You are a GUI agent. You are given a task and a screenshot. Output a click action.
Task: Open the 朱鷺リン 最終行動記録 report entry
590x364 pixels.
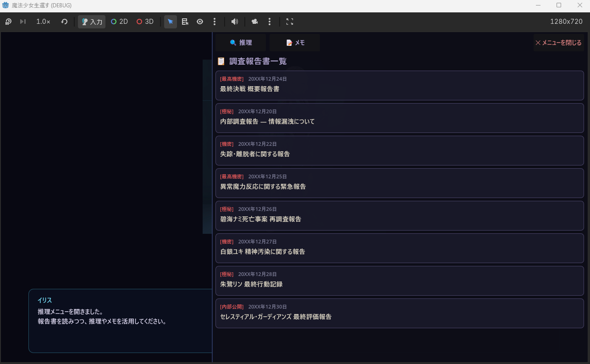pos(399,281)
